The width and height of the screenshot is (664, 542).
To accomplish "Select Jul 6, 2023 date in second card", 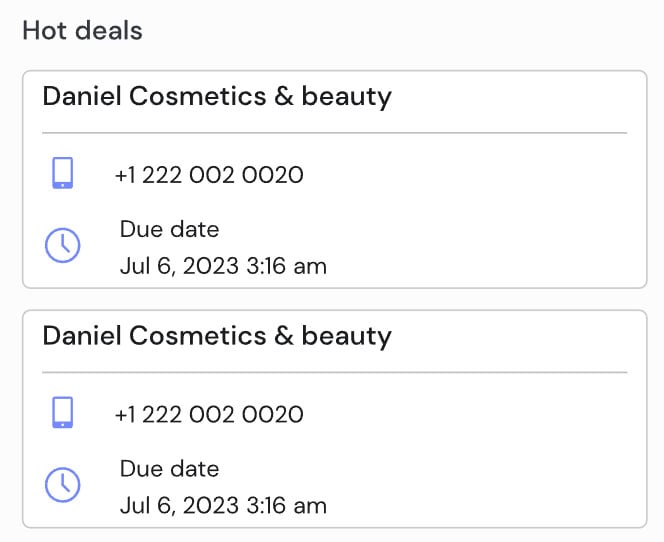I will 180,506.
